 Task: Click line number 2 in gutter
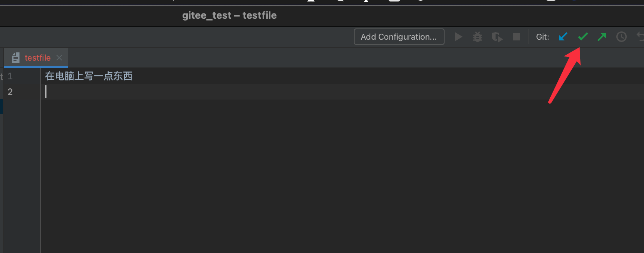tap(10, 92)
